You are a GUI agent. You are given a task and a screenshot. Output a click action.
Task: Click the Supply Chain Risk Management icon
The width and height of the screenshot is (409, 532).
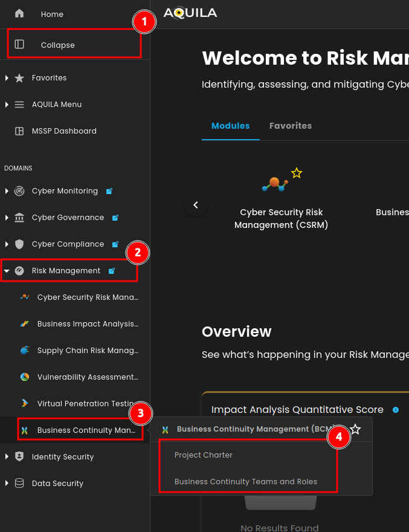click(x=25, y=351)
